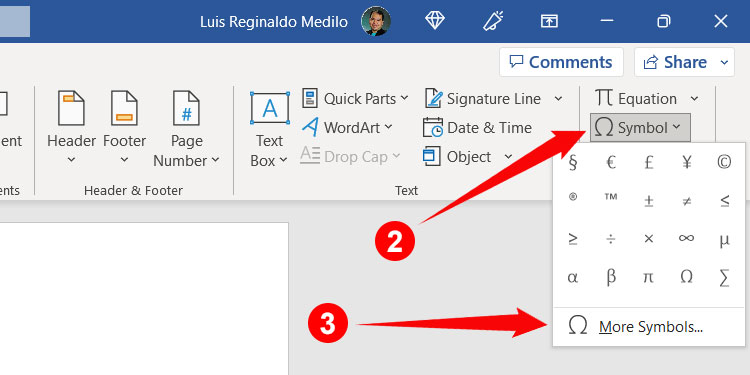Click the Signature Line button
Viewport: 750px width, 375px height.
pos(483,99)
